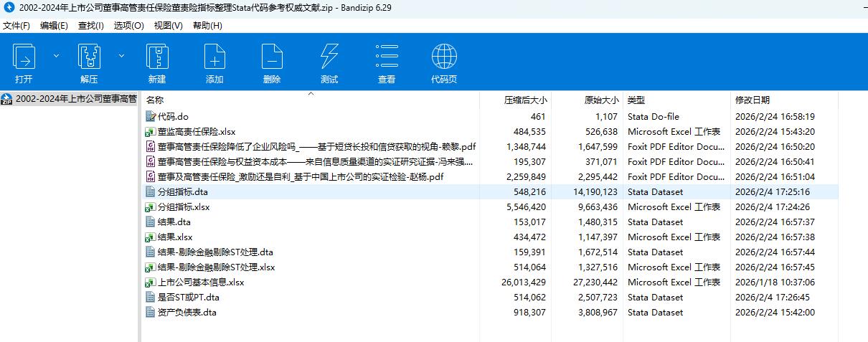Click Excel icon of 结果-剔除金融剔除ST处理.xlsx

tap(151, 267)
